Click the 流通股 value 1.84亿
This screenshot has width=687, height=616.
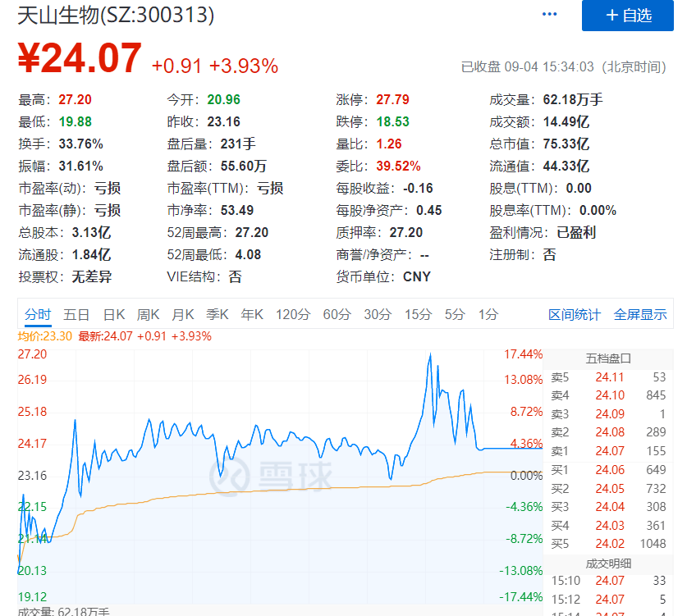91,254
